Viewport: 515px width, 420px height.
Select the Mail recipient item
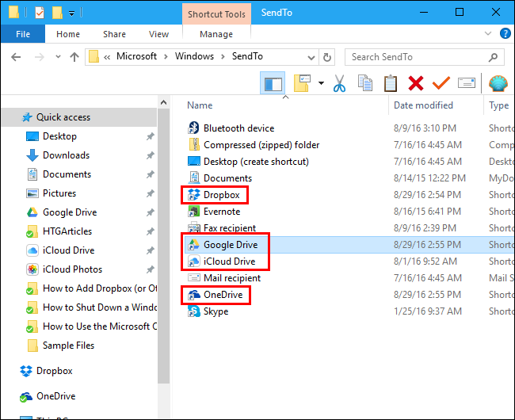[224, 278]
